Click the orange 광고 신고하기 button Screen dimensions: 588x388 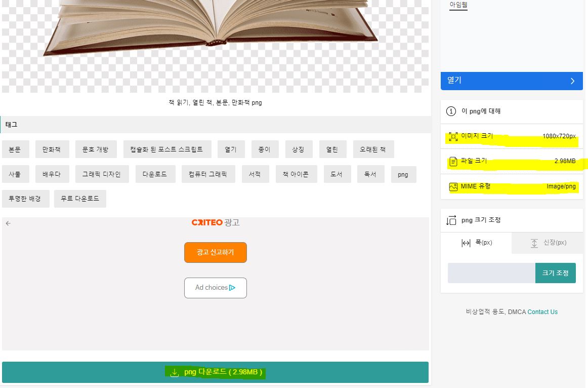(215, 253)
